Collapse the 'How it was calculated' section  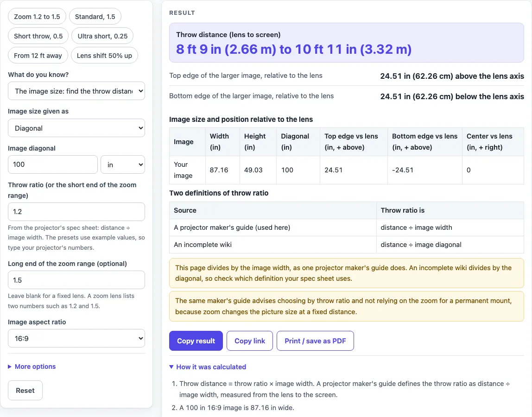(208, 367)
